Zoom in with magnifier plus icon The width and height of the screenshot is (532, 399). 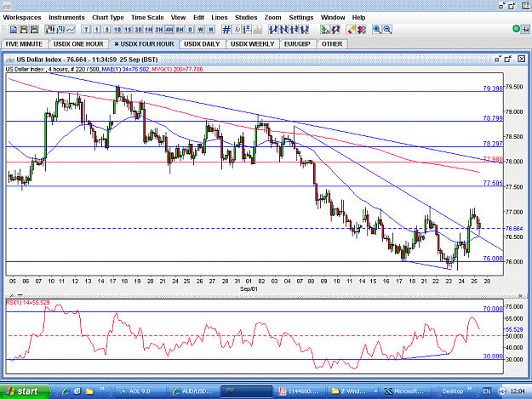click(x=376, y=30)
